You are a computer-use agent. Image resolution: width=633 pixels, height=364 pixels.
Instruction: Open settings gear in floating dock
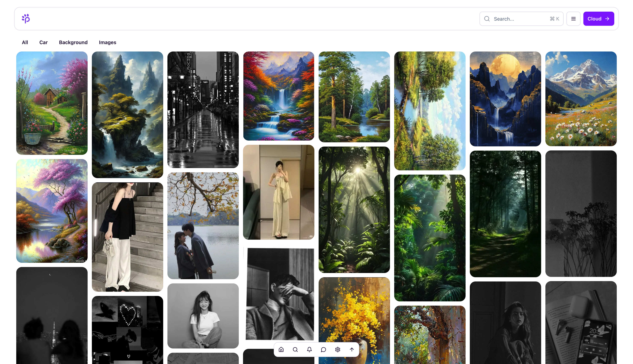point(337,350)
